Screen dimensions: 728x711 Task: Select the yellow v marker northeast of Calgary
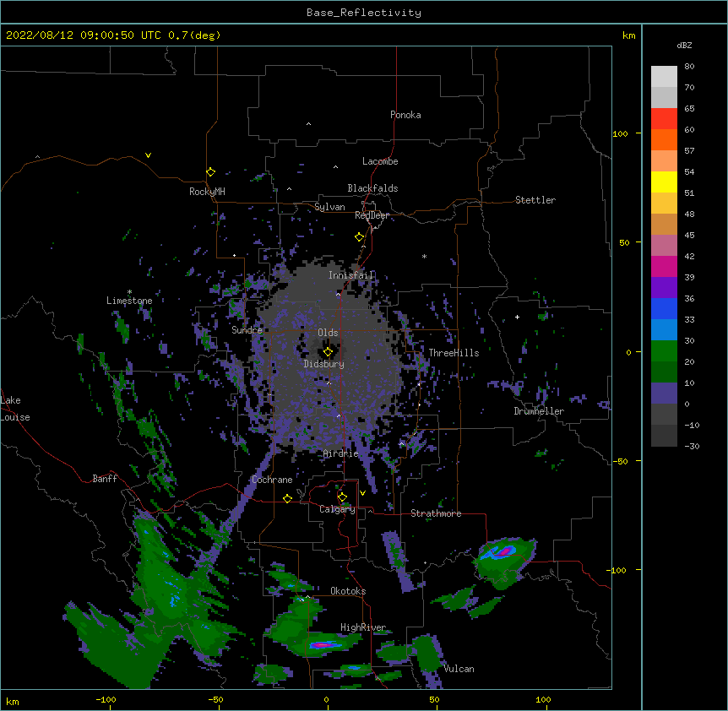pos(362,493)
